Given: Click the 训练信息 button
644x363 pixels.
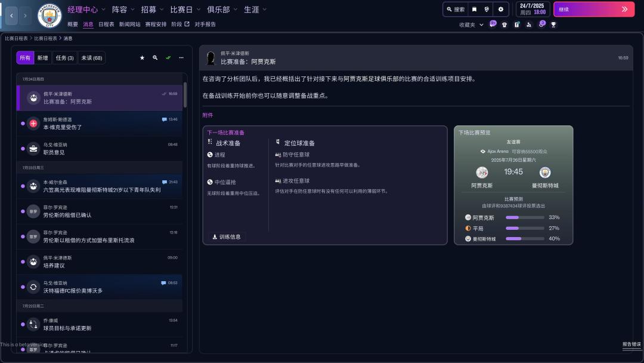Looking at the screenshot, I should [227, 237].
